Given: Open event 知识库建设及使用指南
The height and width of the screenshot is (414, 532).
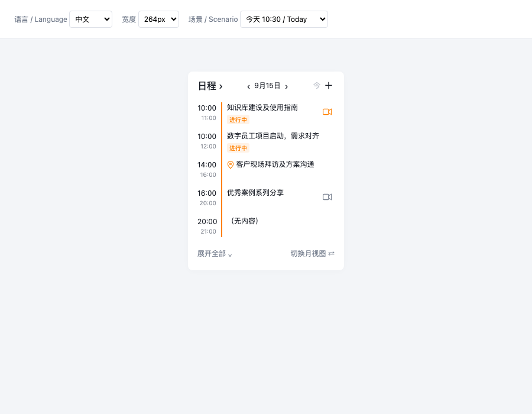Looking at the screenshot, I should (262, 108).
